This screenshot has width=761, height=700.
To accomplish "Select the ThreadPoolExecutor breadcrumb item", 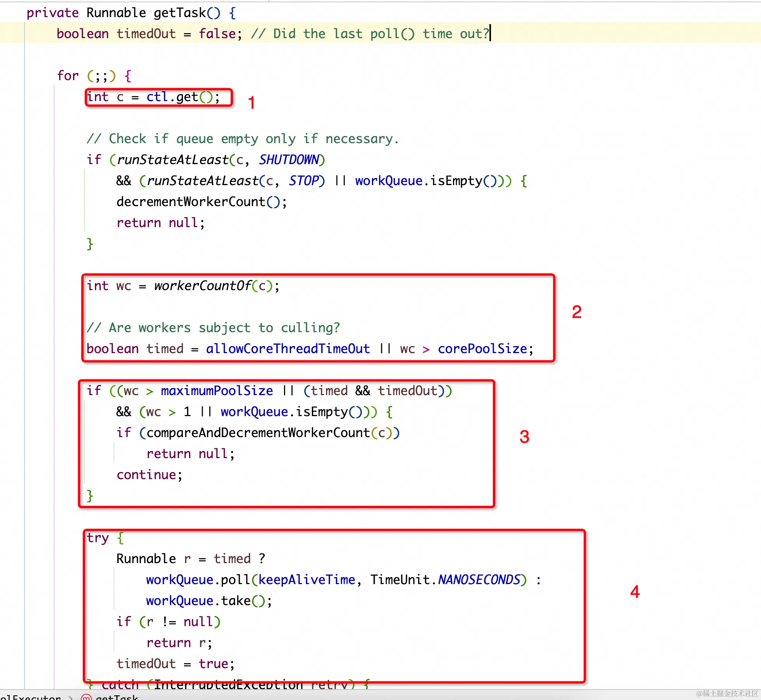I will (30, 697).
